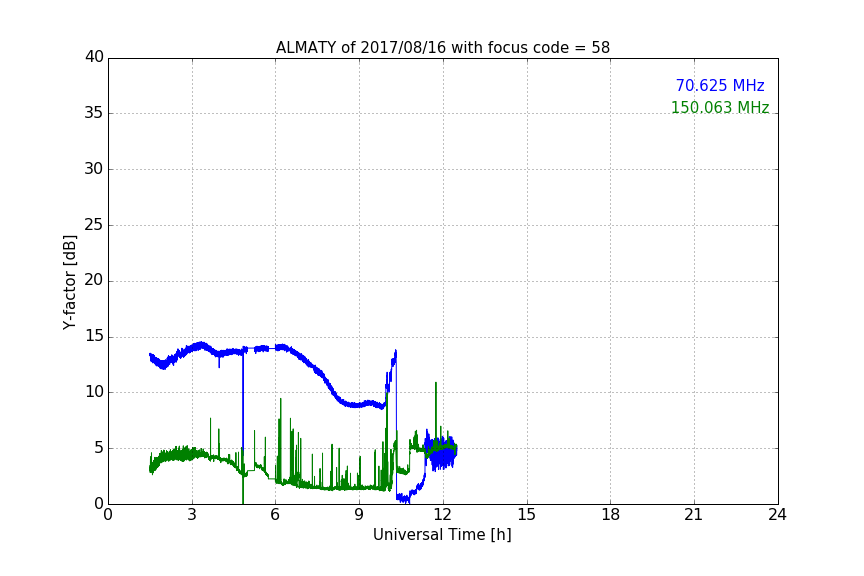Click the x-axis tick label '9'
This screenshot has width=864, height=576.
point(359,515)
